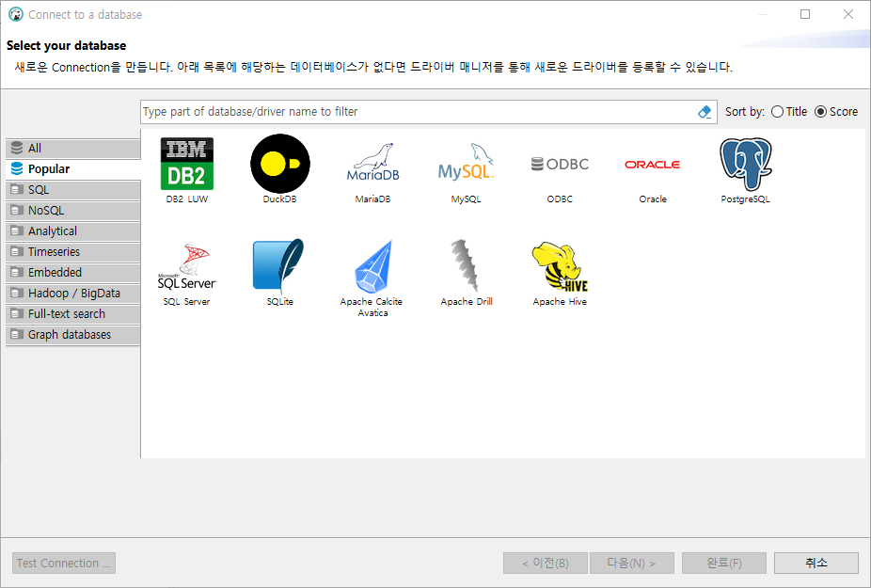Switch to the Analytical category
This screenshot has height=588, width=871.
coord(72,231)
